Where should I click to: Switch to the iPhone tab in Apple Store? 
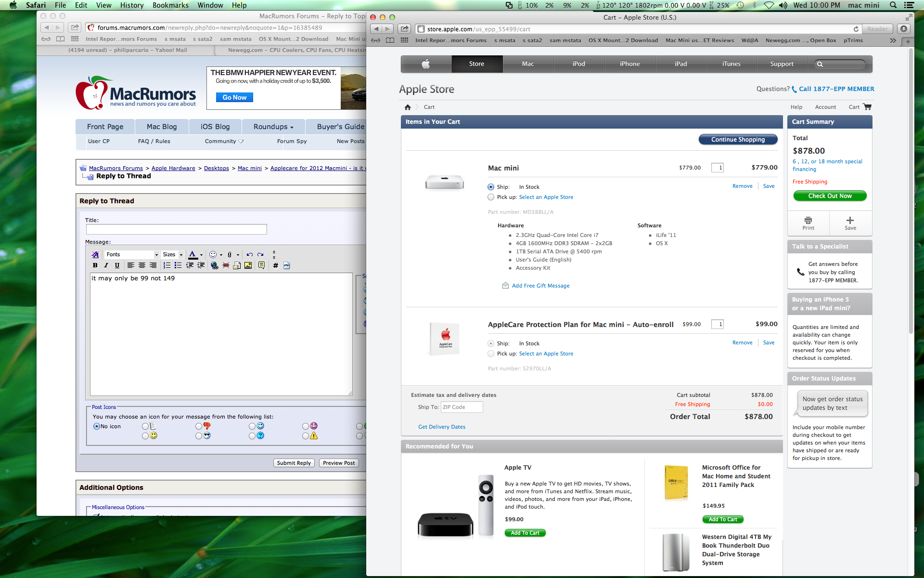pyautogui.click(x=629, y=64)
